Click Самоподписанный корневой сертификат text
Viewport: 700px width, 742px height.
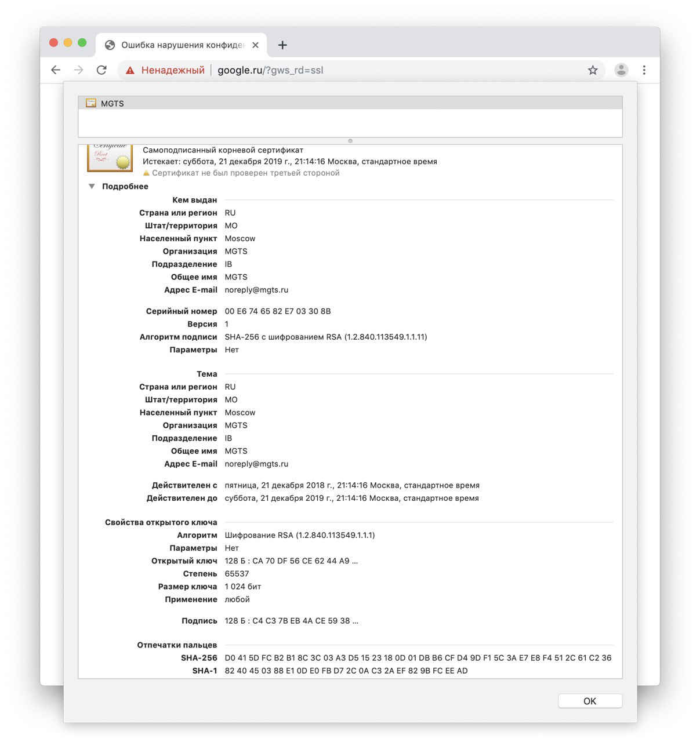(x=223, y=150)
